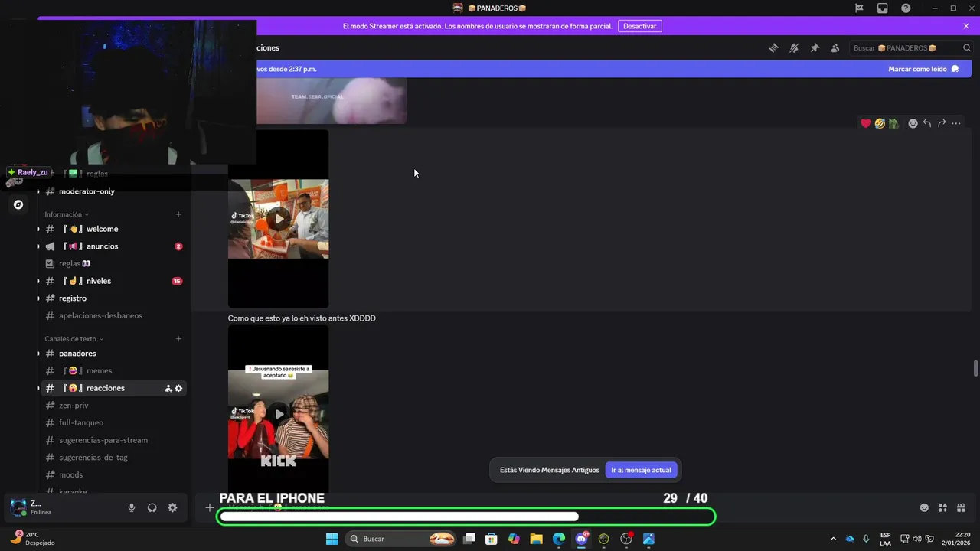Reply to the message using reply arrow

click(x=927, y=123)
